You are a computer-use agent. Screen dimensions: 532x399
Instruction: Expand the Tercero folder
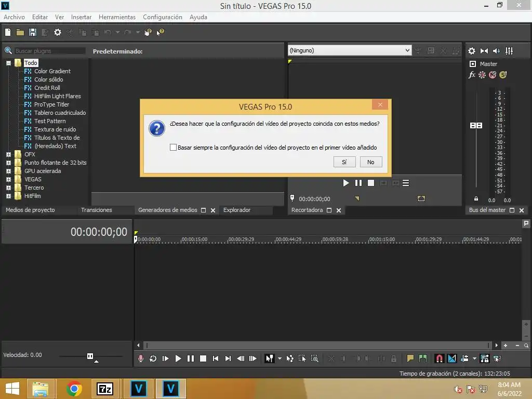click(8, 188)
